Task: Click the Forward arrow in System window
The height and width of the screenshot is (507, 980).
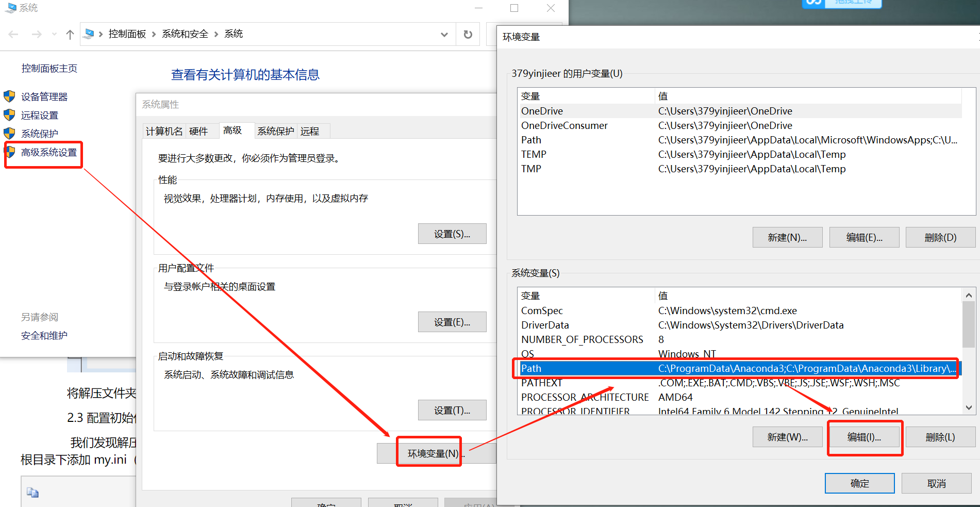Action: tap(37, 35)
